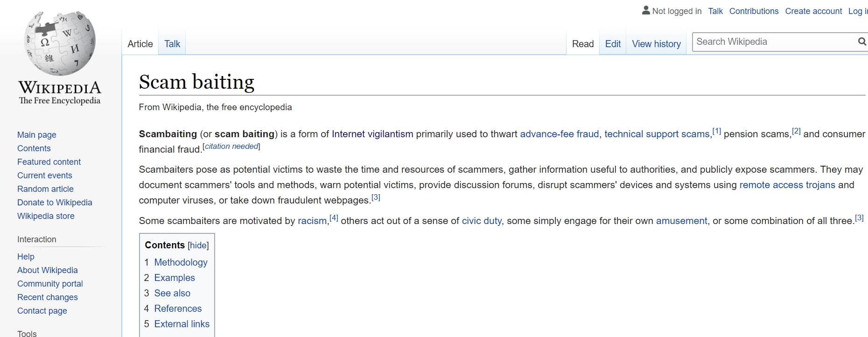The width and height of the screenshot is (868, 337).
Task: Click citation [3] after 'all three'
Action: [x=859, y=218]
